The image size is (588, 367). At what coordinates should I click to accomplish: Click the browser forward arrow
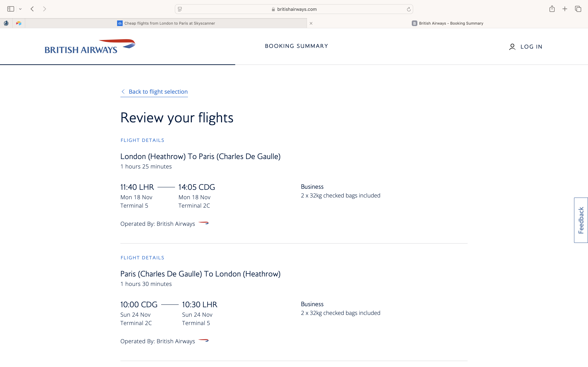44,9
